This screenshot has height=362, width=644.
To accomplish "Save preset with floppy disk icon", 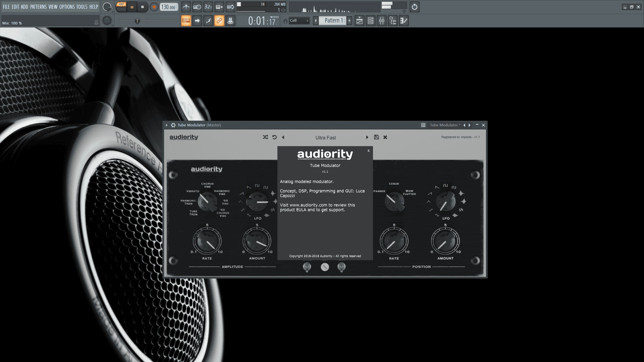I will point(376,137).
